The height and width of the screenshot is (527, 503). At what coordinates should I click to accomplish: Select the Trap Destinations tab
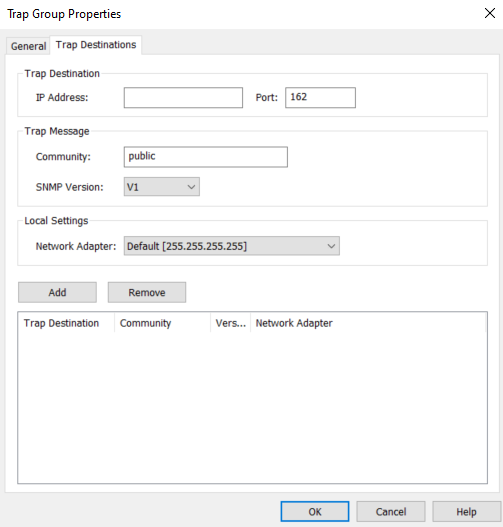point(96,45)
